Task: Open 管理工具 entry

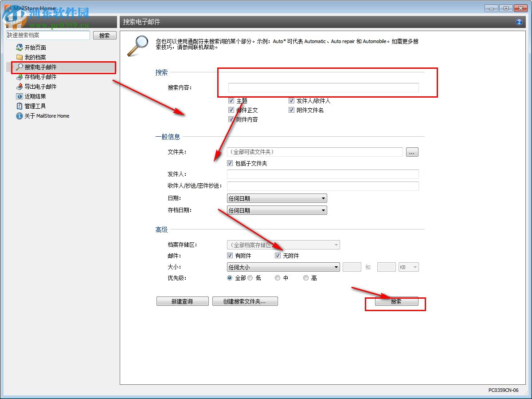Action: (x=35, y=106)
